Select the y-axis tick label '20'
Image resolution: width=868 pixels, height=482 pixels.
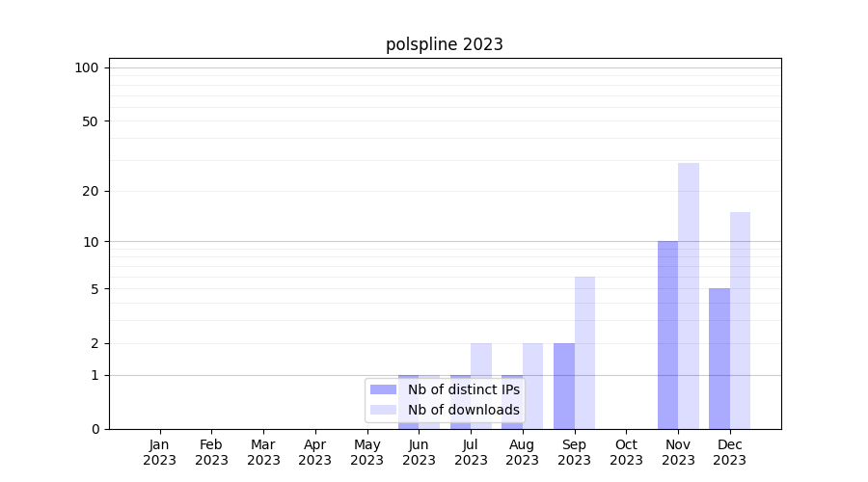tap(91, 191)
